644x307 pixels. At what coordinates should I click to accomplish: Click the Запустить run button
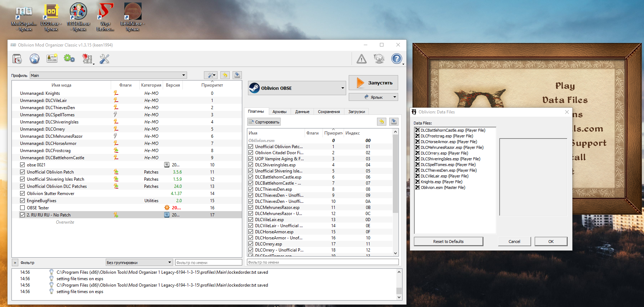click(373, 83)
